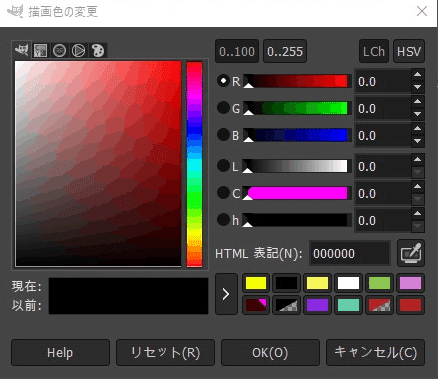Click the L value input field
This screenshot has height=379, width=438.
click(383, 166)
